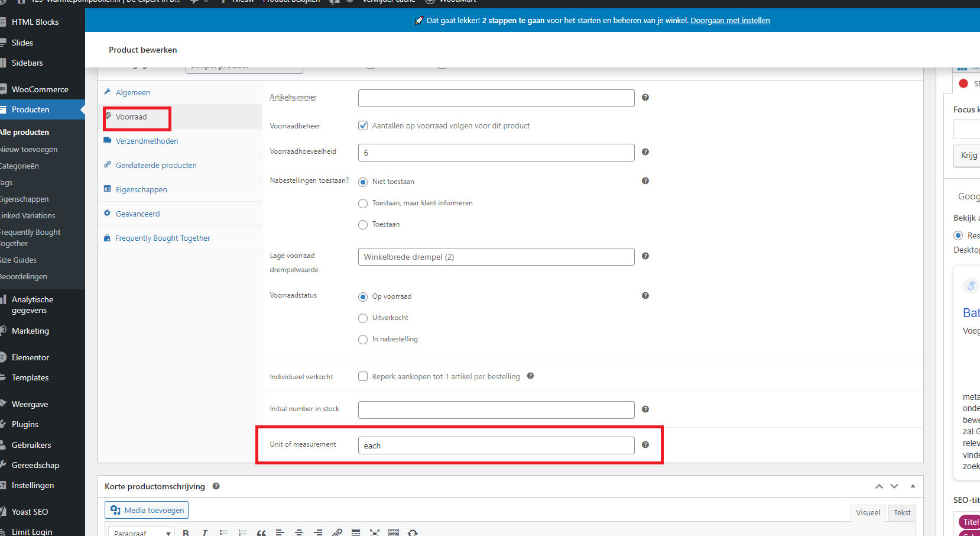Apply Bold in the short description editor
The width and height of the screenshot is (980, 536).
click(x=186, y=532)
